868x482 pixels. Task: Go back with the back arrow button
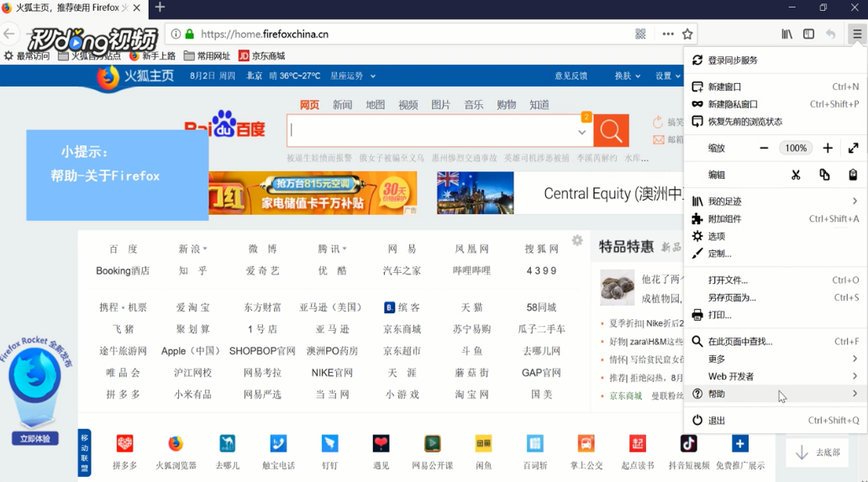9,34
